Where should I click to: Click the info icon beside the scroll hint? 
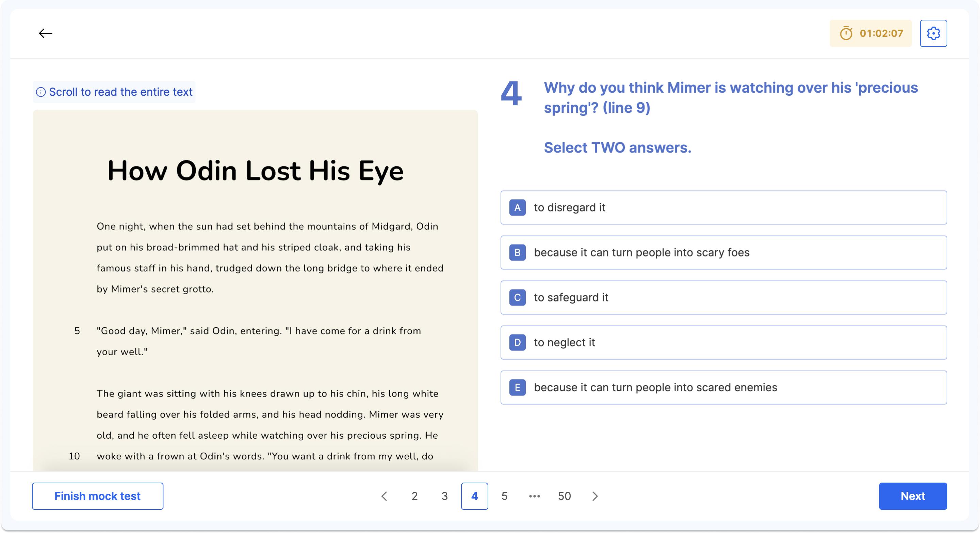42,91
